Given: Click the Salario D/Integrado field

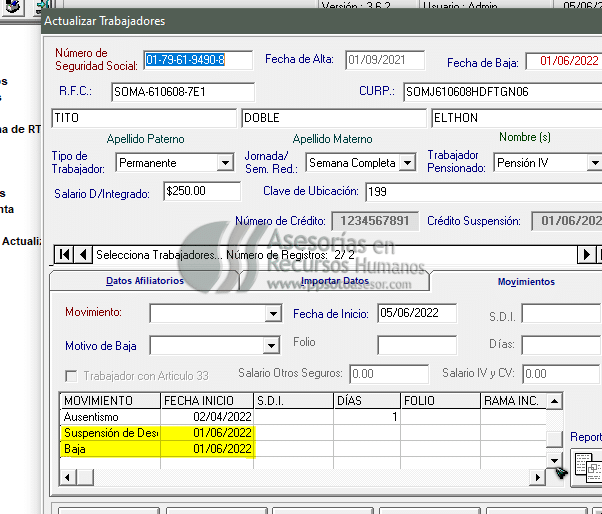Looking at the screenshot, I should [201, 190].
